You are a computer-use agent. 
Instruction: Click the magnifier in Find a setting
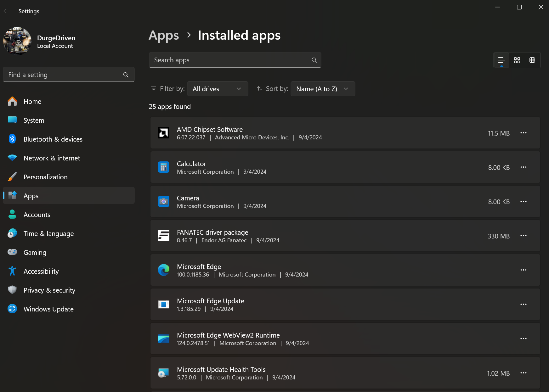(126, 75)
